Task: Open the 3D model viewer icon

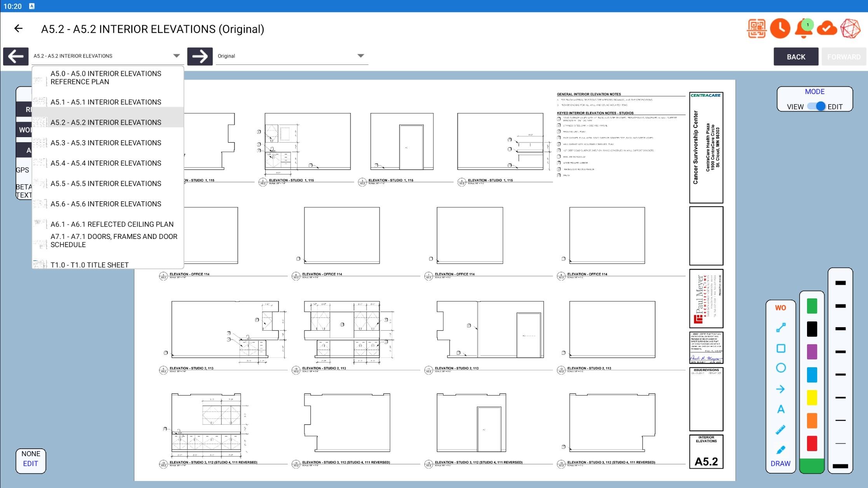Action: 850,28
